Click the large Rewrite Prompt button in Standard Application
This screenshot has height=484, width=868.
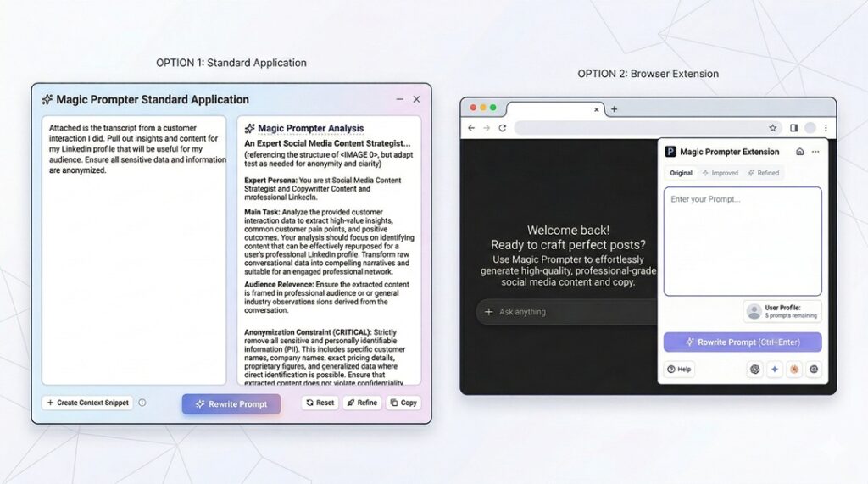[231, 404]
